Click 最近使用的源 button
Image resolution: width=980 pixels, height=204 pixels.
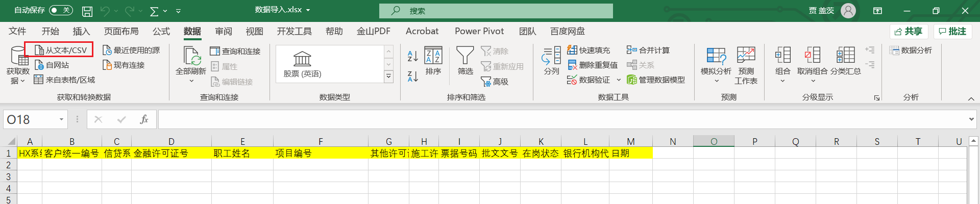(x=131, y=50)
